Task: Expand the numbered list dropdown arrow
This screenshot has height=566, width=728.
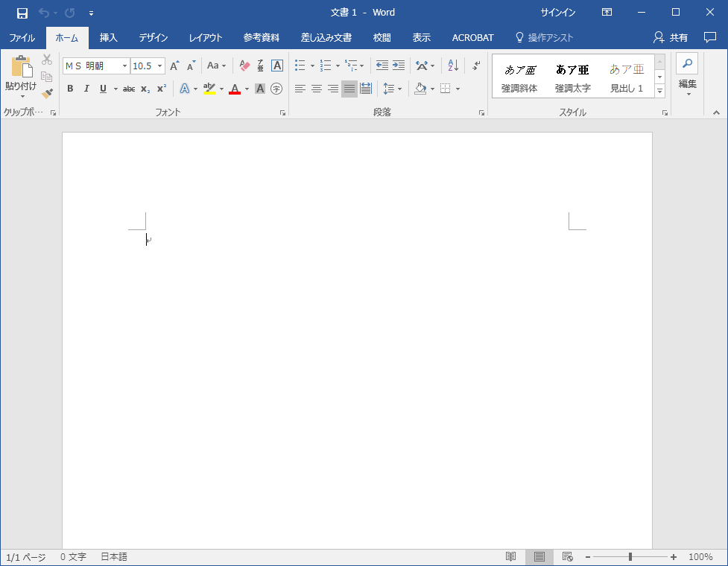Action: 338,66
